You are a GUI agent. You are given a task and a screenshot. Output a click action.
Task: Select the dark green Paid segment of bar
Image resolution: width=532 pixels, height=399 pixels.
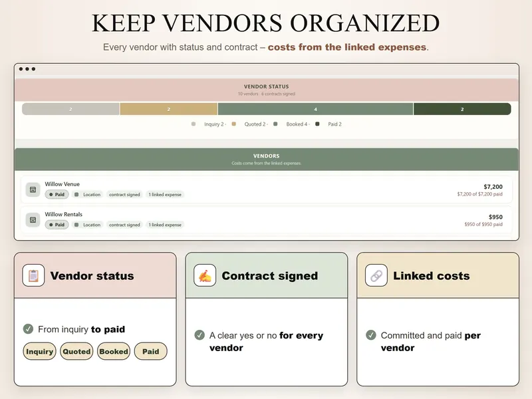(462, 109)
